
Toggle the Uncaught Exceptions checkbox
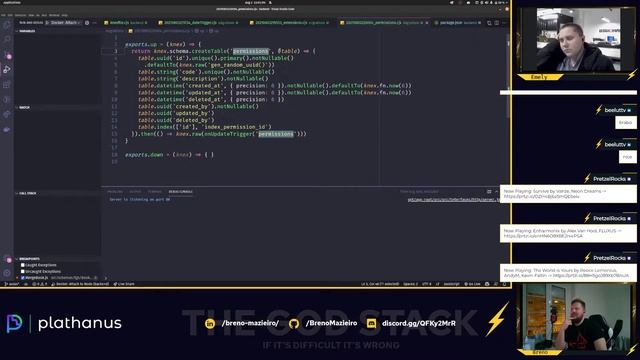(x=23, y=271)
